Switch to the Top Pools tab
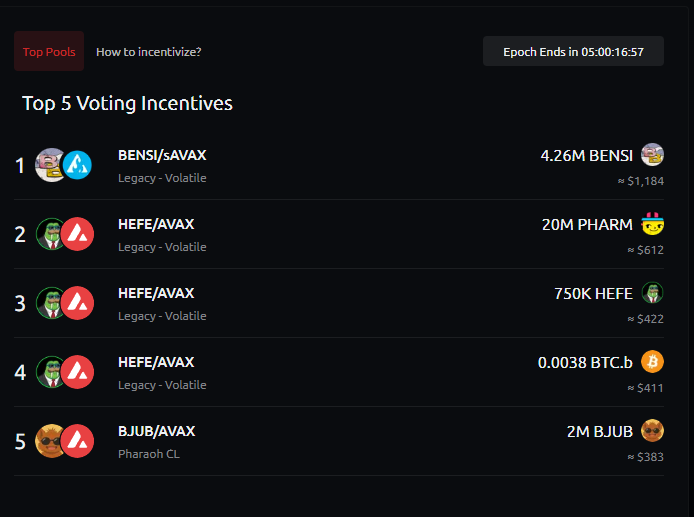 coord(49,51)
